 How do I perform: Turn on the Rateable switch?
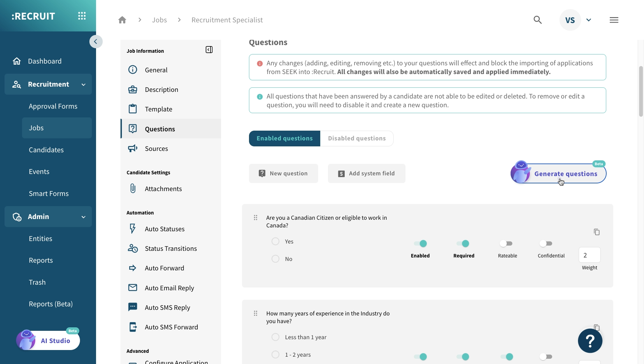(x=507, y=244)
